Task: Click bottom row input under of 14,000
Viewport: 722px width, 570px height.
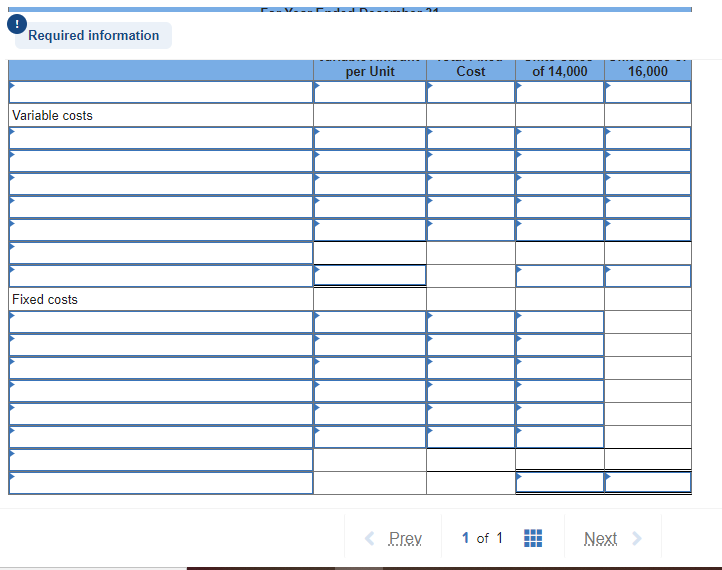Action: [559, 483]
